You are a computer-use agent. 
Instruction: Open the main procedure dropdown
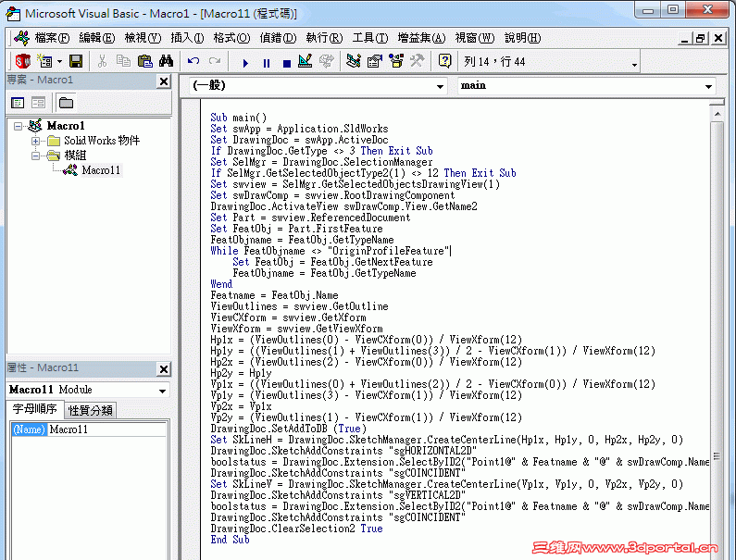tap(708, 86)
